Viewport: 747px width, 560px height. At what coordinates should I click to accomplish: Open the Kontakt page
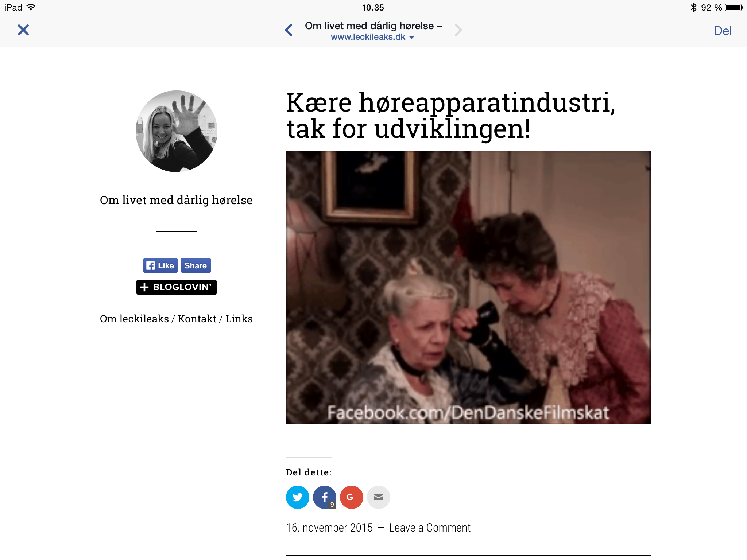coord(197,319)
